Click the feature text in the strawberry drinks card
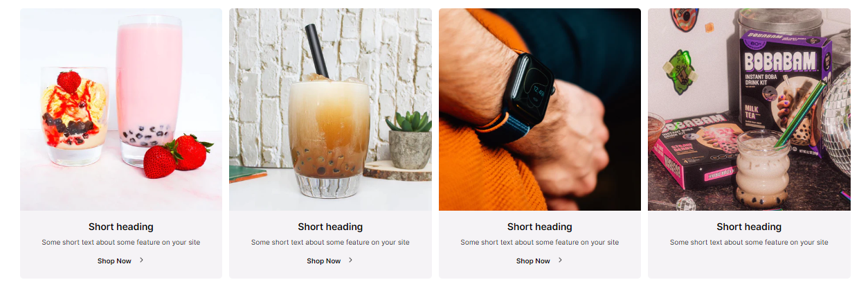Image resolution: width=868 pixels, height=289 pixels. [x=121, y=243]
